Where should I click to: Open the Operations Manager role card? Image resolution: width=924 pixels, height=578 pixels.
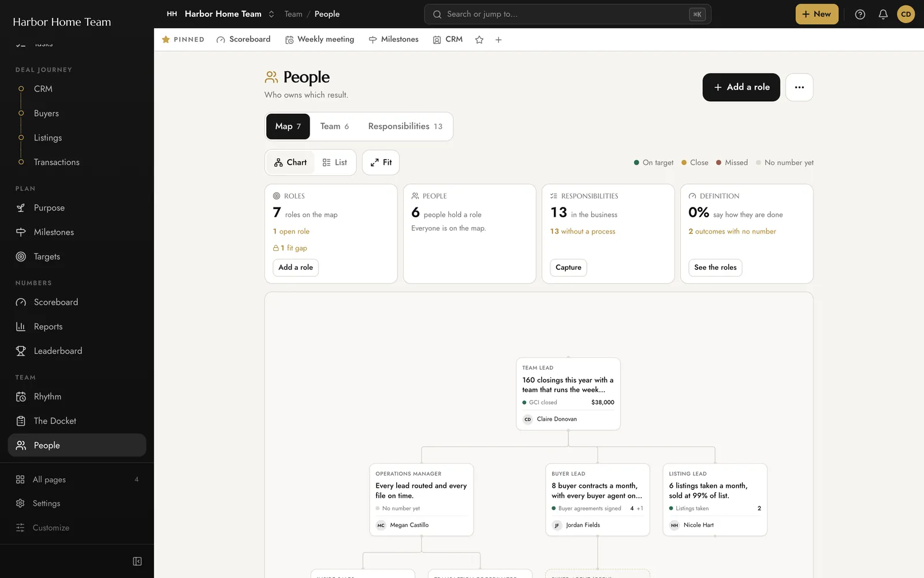click(x=422, y=499)
